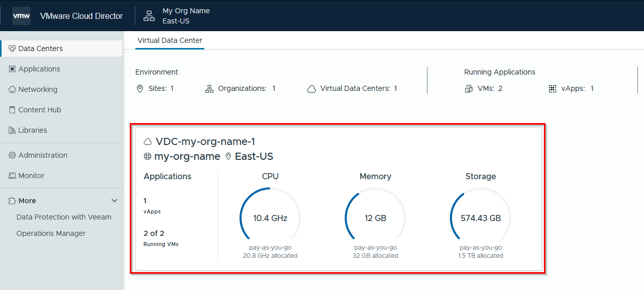Click the Running Applications heading
The image size is (644, 290).
point(500,72)
